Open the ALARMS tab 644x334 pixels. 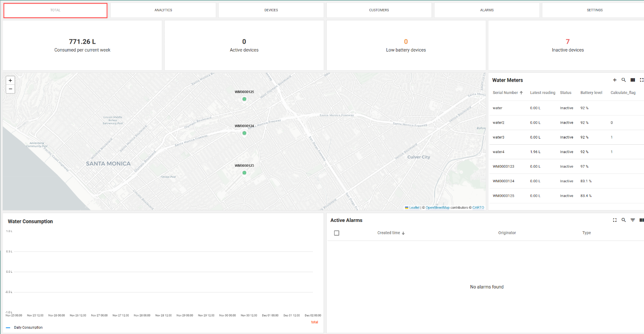point(487,10)
